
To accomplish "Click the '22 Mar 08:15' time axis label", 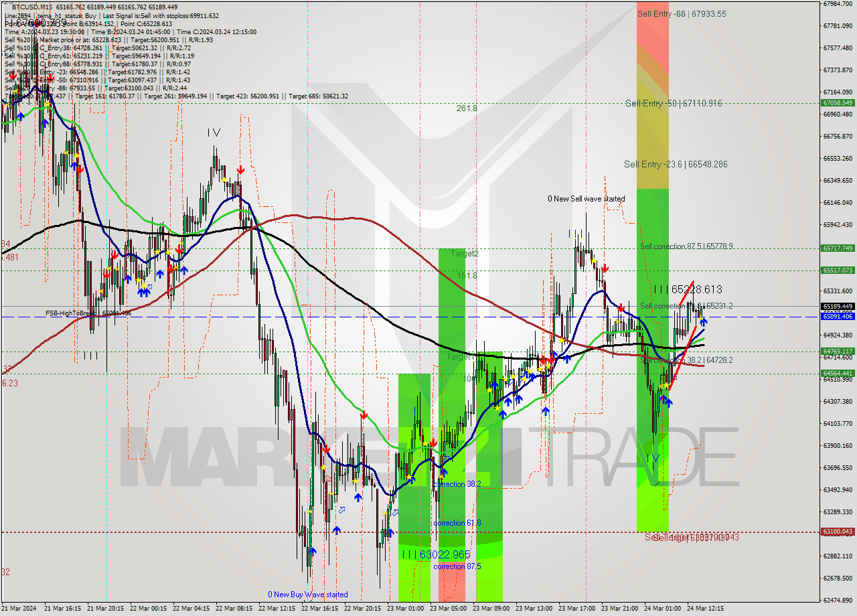I will [235, 609].
